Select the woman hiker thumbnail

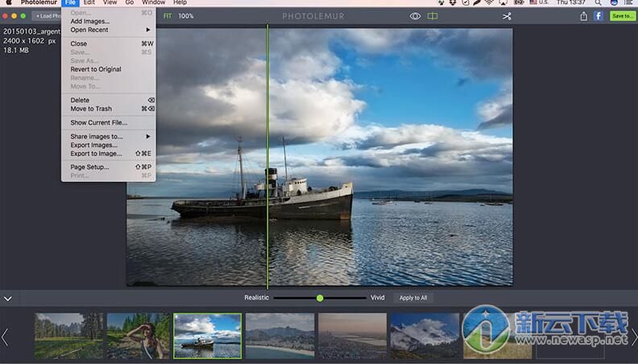pos(139,336)
